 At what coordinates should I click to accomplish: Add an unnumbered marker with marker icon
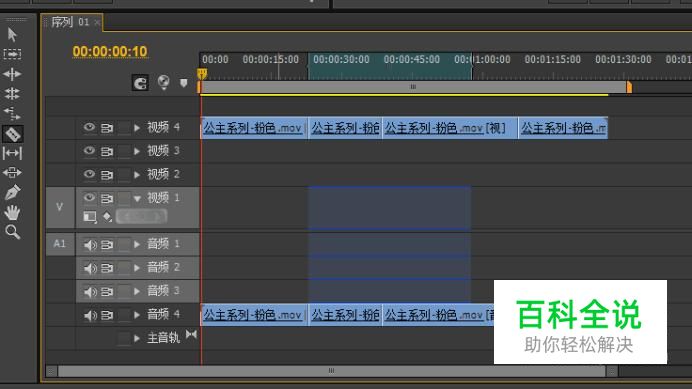[x=184, y=83]
